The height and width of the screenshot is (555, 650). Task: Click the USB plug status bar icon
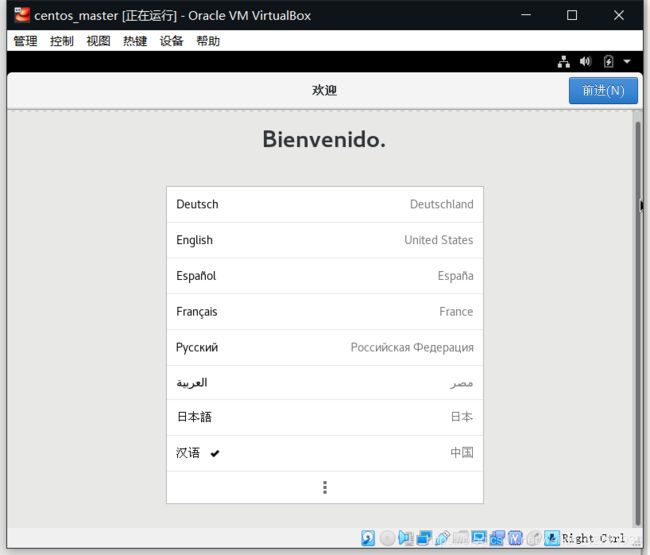coord(443,538)
